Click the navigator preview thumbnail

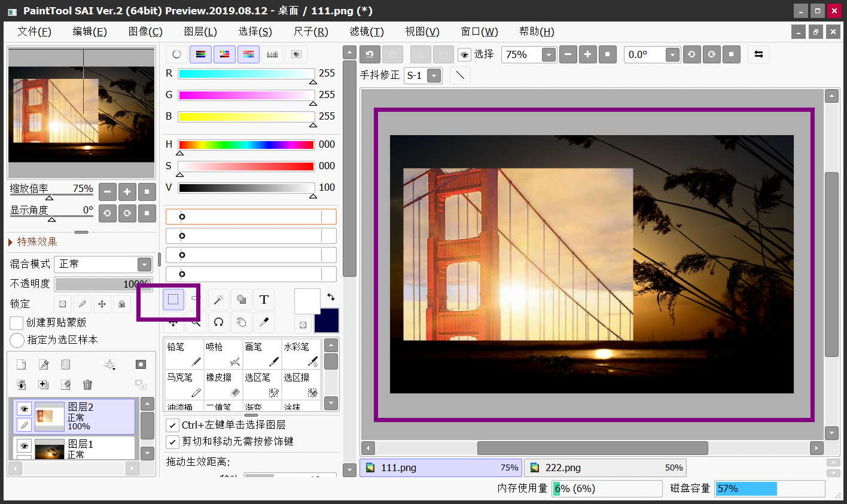81,114
